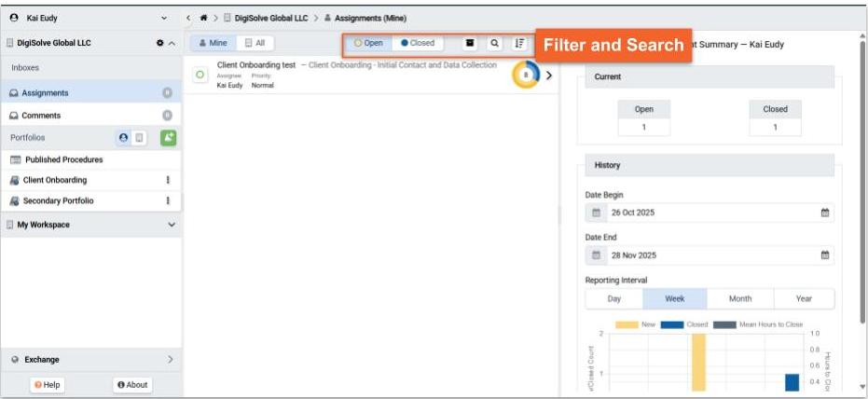
Task: Click the Help button
Action: click(48, 385)
